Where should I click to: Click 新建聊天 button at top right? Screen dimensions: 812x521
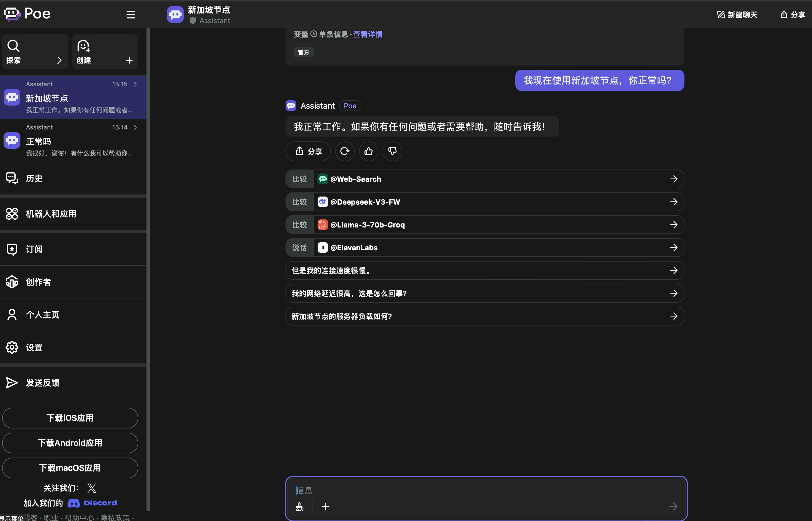tap(737, 15)
